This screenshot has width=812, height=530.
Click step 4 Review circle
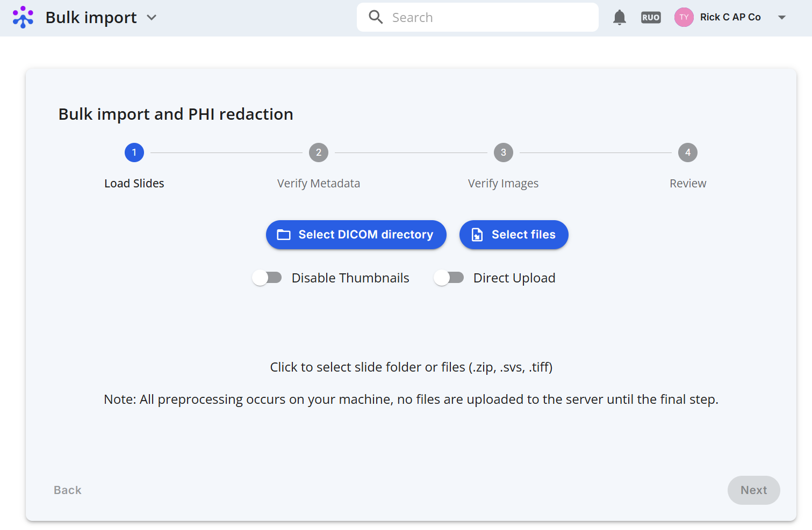(x=688, y=153)
